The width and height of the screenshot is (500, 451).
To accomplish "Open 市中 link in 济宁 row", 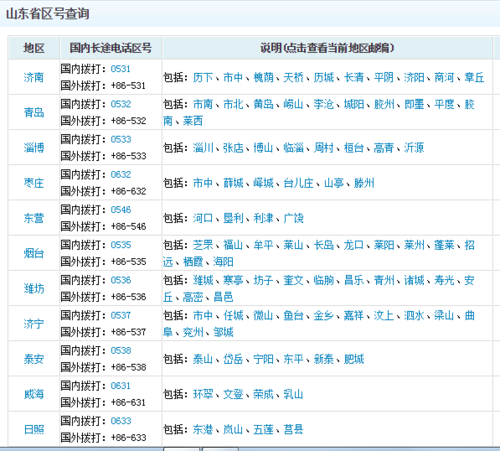I will tap(203, 316).
